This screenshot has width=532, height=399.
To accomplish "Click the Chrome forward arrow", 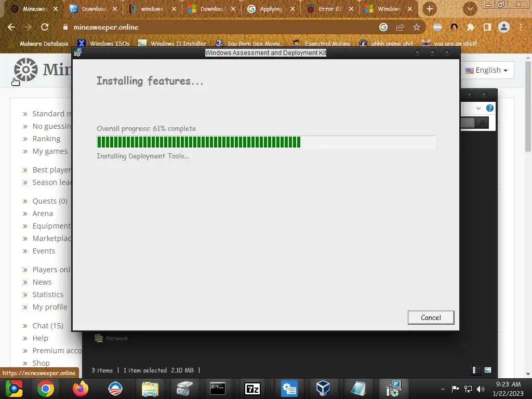I will [x=28, y=27].
